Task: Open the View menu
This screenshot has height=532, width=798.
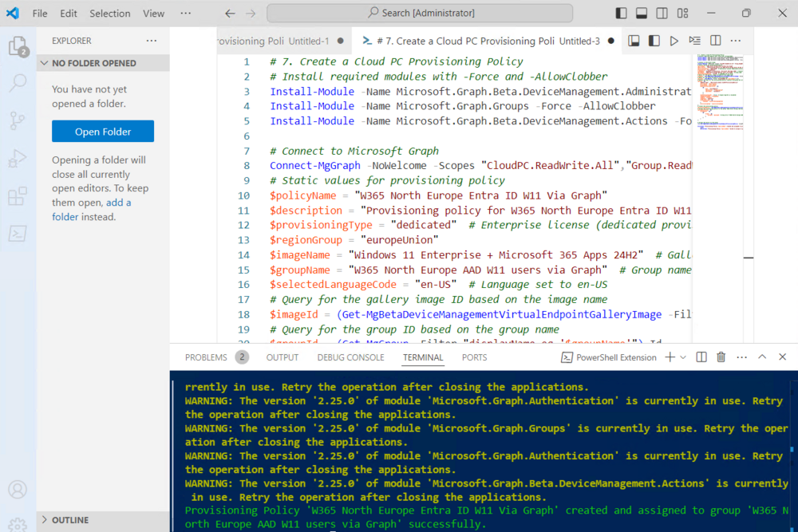Action: [x=153, y=14]
